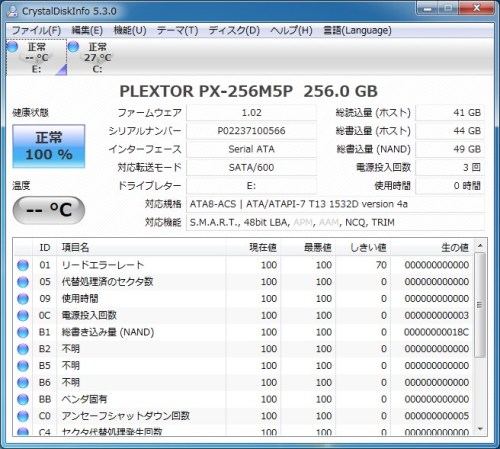Click status orb for row 09 使用時間
The width and height of the screenshot is (500, 449).
(x=23, y=299)
